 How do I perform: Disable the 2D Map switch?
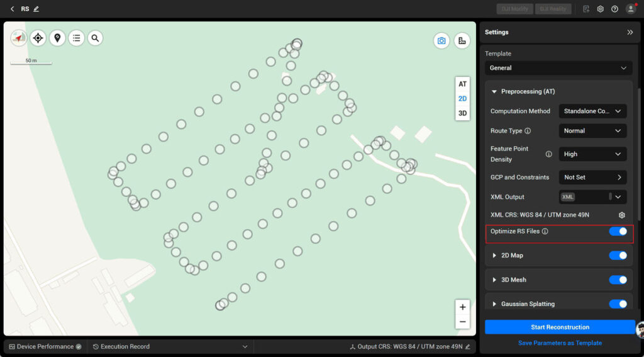(618, 256)
